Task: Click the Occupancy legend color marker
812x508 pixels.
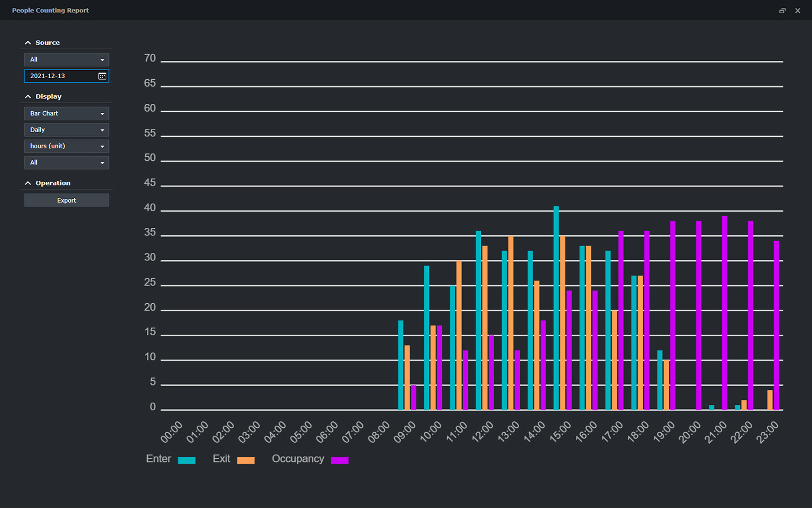Action: pyautogui.click(x=340, y=460)
